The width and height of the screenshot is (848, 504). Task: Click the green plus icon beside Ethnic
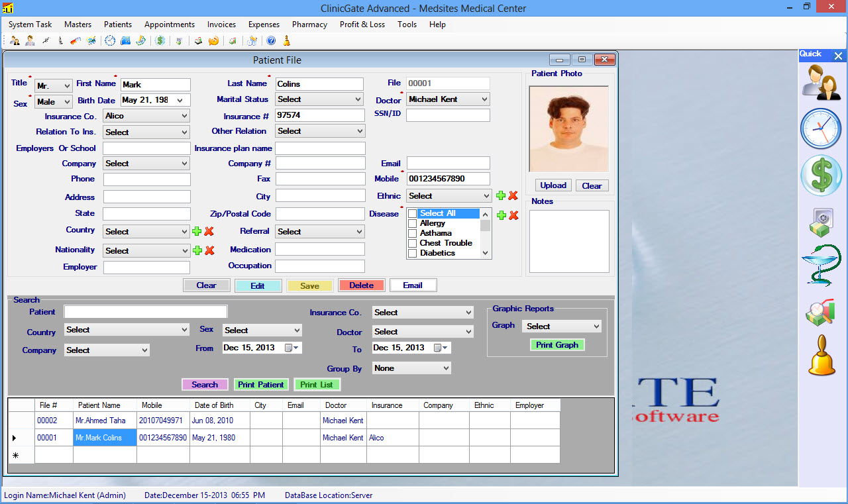[x=501, y=196]
